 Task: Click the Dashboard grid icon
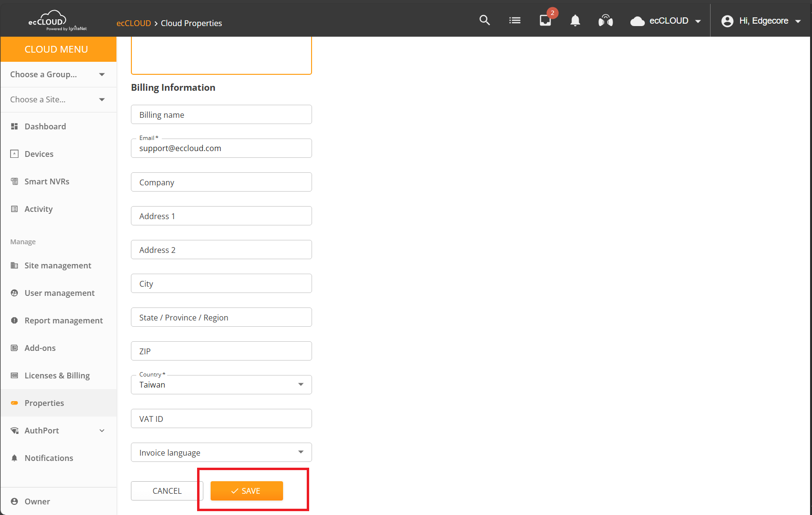point(14,126)
